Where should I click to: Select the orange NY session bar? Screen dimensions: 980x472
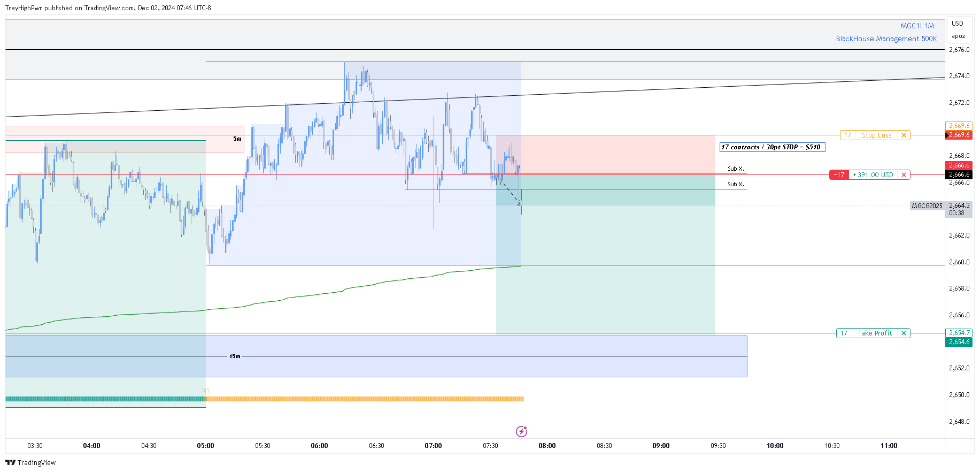tap(364, 399)
